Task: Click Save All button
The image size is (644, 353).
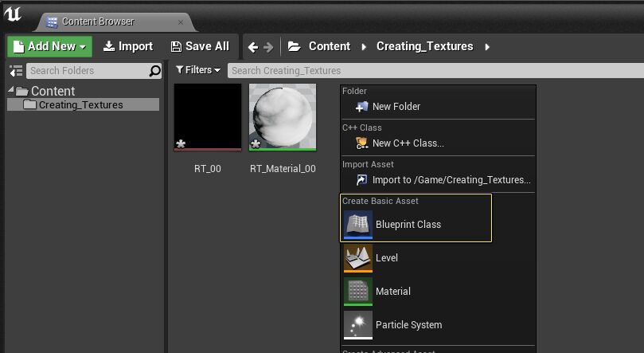Action: [x=200, y=46]
